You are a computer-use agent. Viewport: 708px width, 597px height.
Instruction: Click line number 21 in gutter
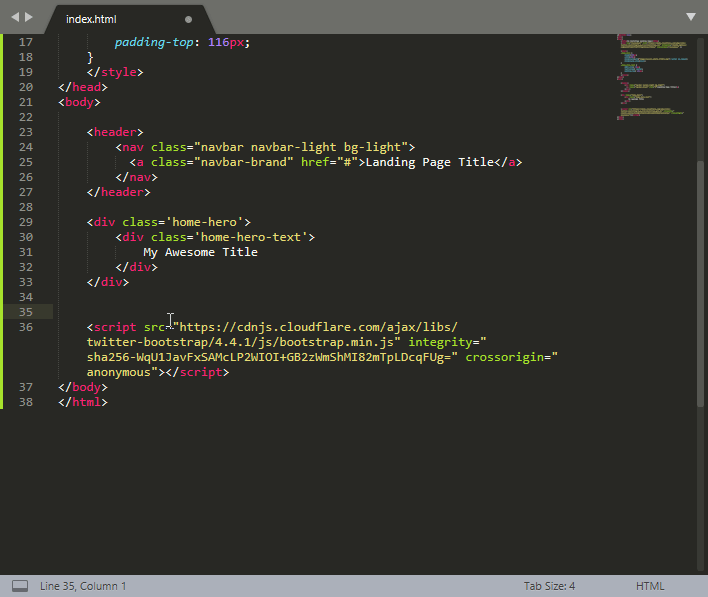26,102
